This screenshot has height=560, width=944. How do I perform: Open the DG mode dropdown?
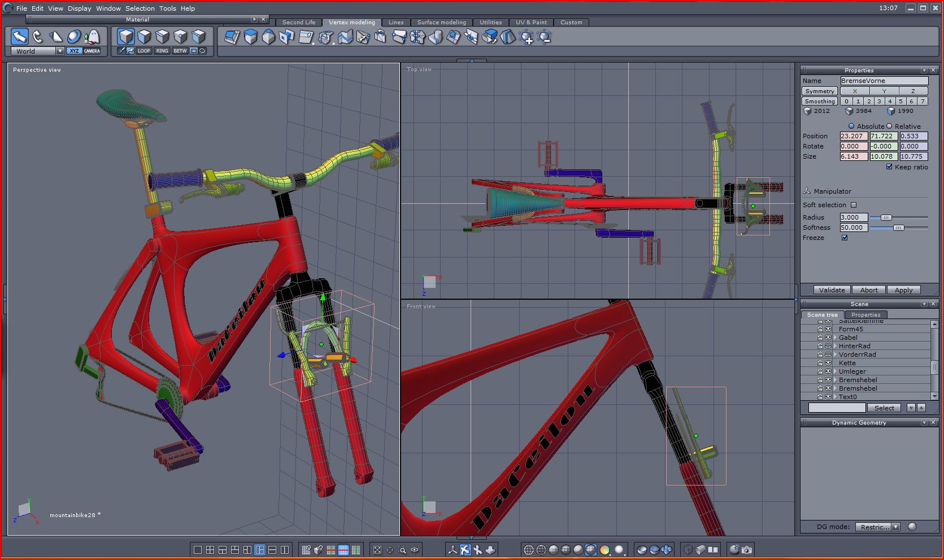pos(895,527)
